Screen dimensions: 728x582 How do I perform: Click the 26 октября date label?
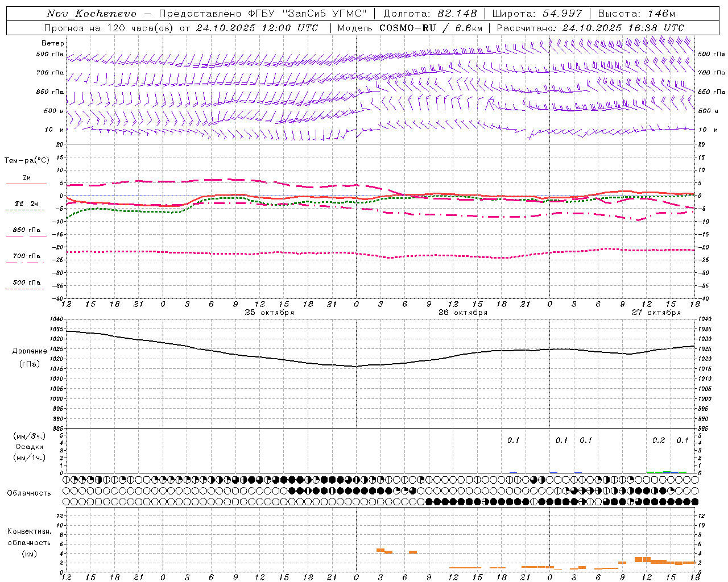click(463, 313)
